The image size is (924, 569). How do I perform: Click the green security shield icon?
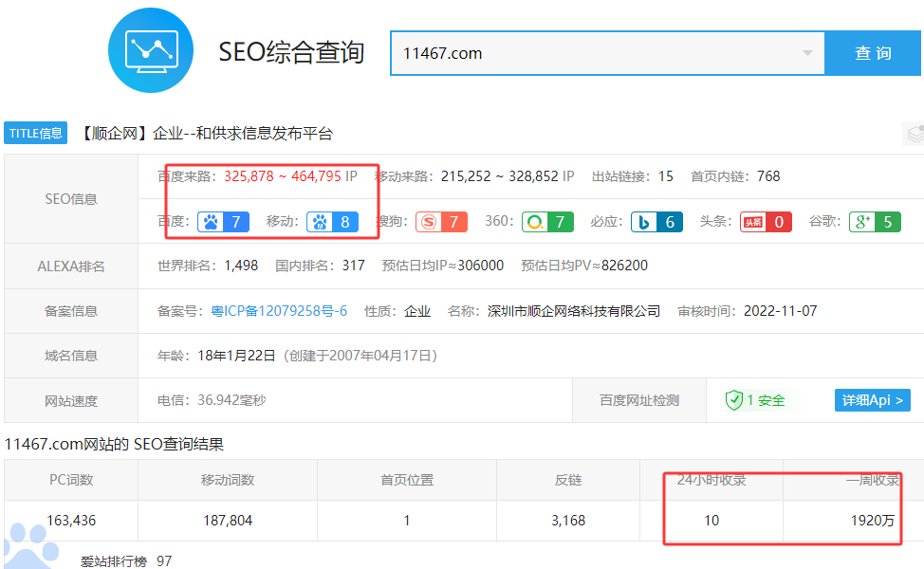coord(733,400)
